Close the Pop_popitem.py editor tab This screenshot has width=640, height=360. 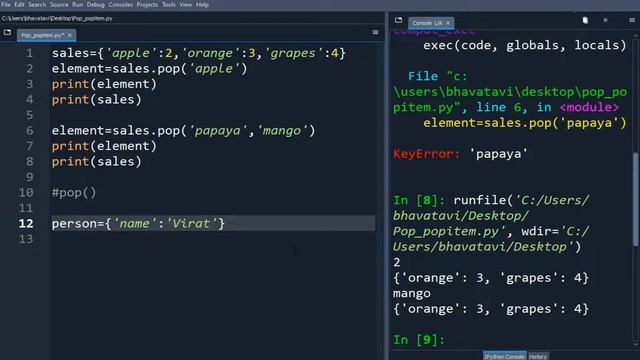(x=70, y=35)
